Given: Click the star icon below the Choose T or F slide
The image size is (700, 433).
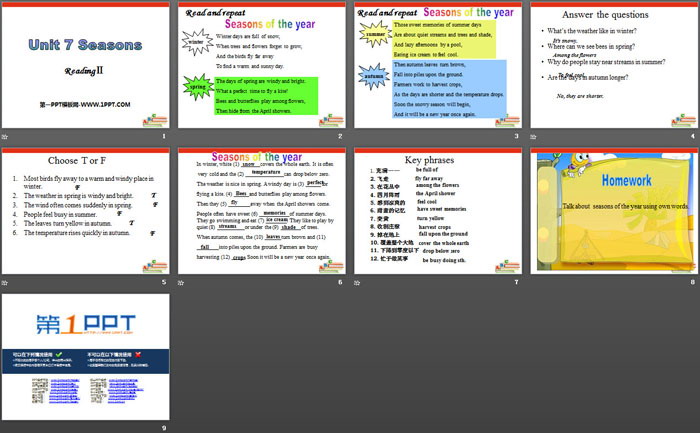Looking at the screenshot, I should pyautogui.click(x=6, y=283).
